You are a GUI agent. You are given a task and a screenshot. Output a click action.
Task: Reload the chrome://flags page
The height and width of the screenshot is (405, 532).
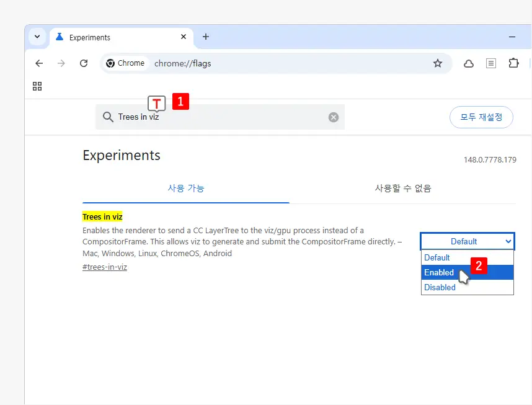[84, 63]
